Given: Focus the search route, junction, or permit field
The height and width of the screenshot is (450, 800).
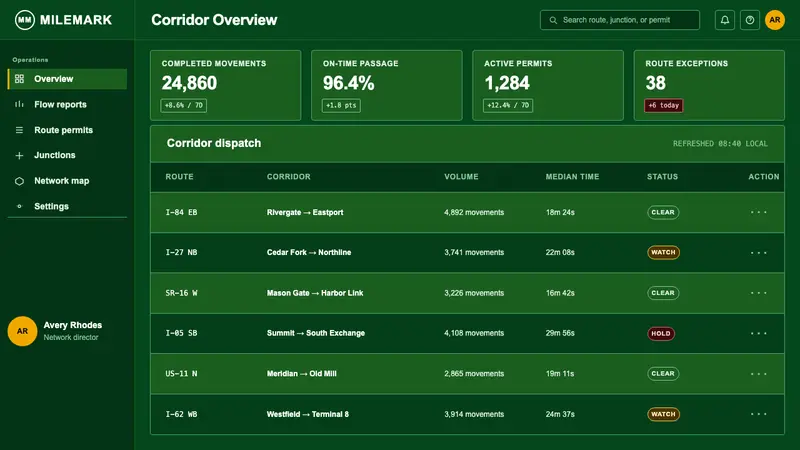Looking at the screenshot, I should coord(620,20).
